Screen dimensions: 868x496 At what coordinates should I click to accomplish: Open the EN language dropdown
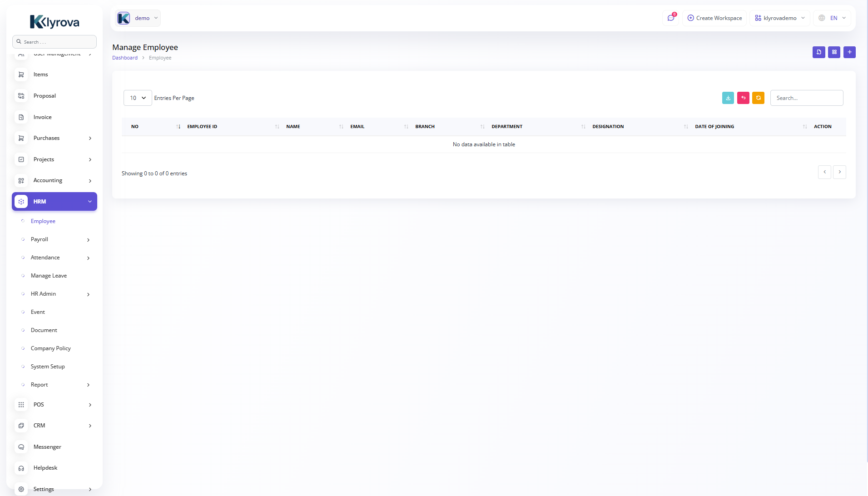(832, 18)
